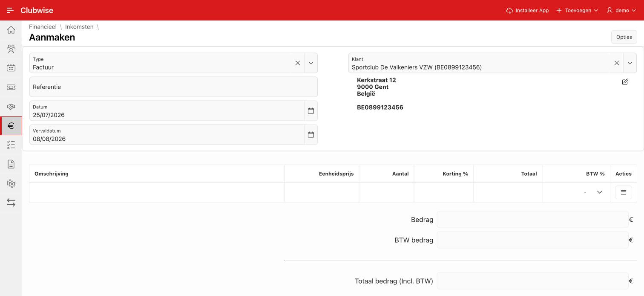Click the Installeer App link
The height and width of the screenshot is (296, 644).
tap(527, 10)
